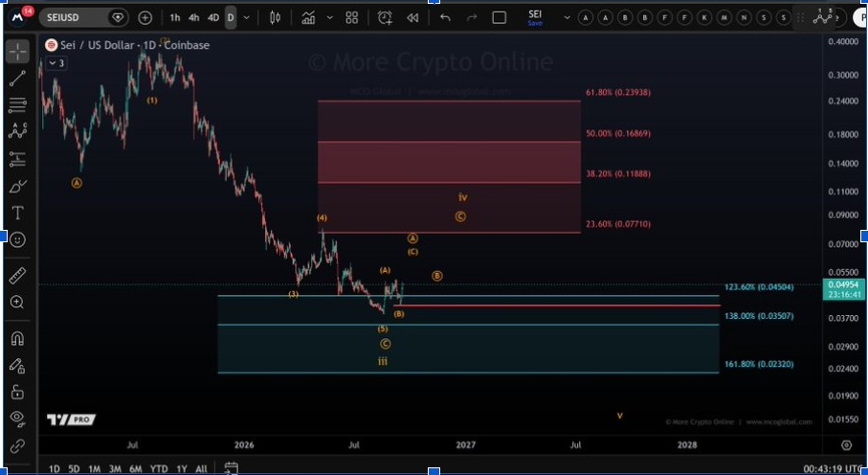Image resolution: width=868 pixels, height=475 pixels.
Task: Click the TradingView PRO logo
Action: (x=71, y=419)
